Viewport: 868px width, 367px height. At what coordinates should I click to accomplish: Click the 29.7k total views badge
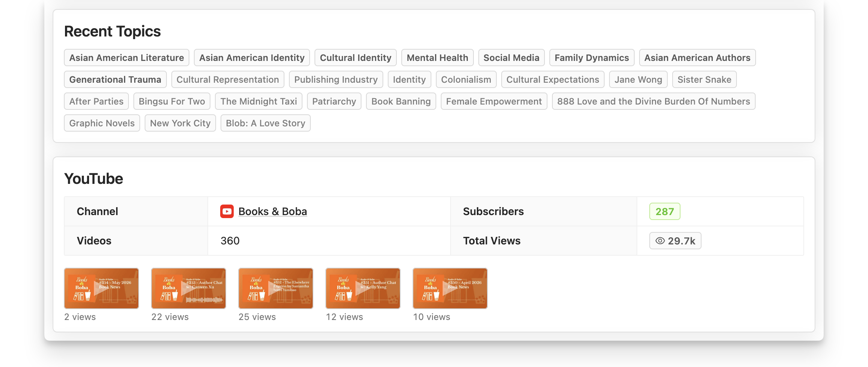pos(675,241)
